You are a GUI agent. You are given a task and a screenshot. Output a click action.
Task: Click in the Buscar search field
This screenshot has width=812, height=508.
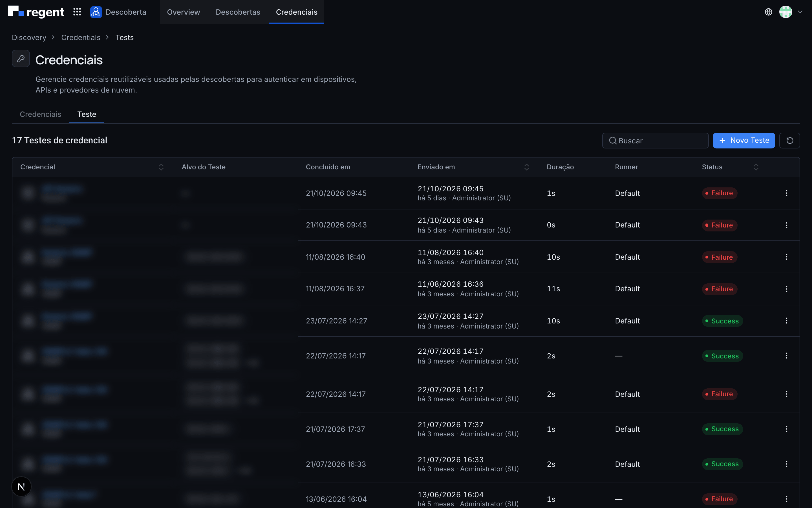655,141
